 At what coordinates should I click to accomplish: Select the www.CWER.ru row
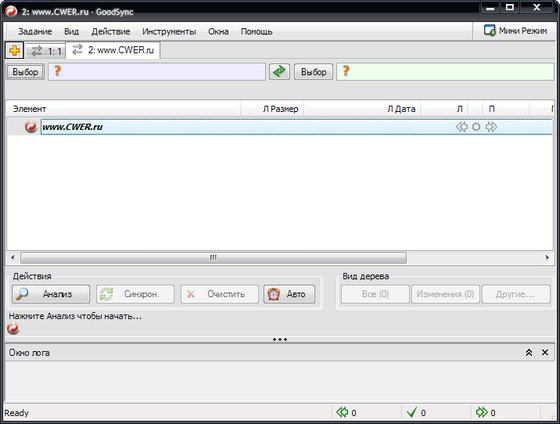pyautogui.click(x=296, y=127)
